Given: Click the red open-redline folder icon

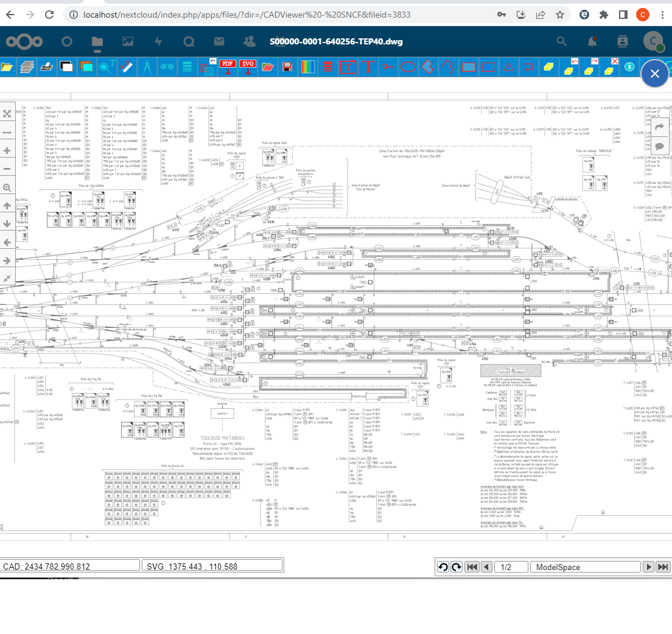Looking at the screenshot, I should pos(268,68).
